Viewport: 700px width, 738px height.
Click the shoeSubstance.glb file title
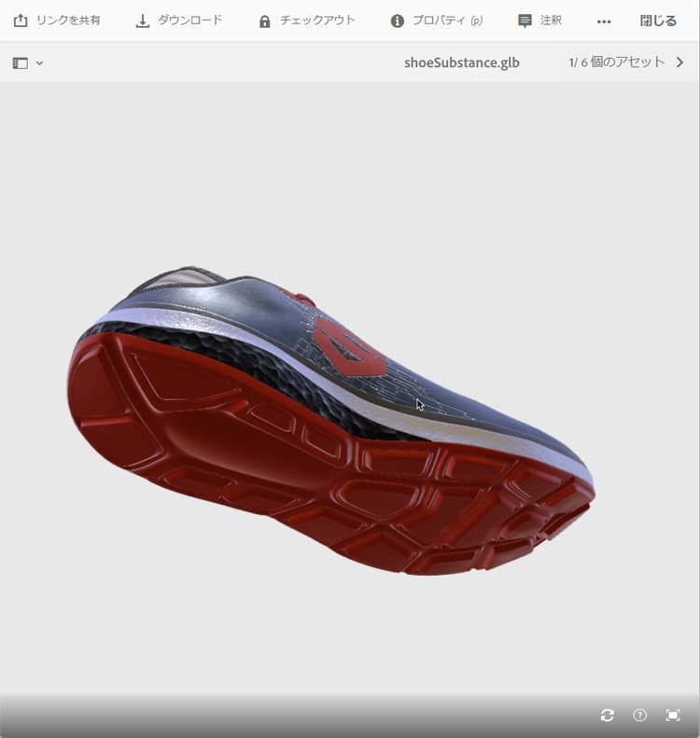462,63
